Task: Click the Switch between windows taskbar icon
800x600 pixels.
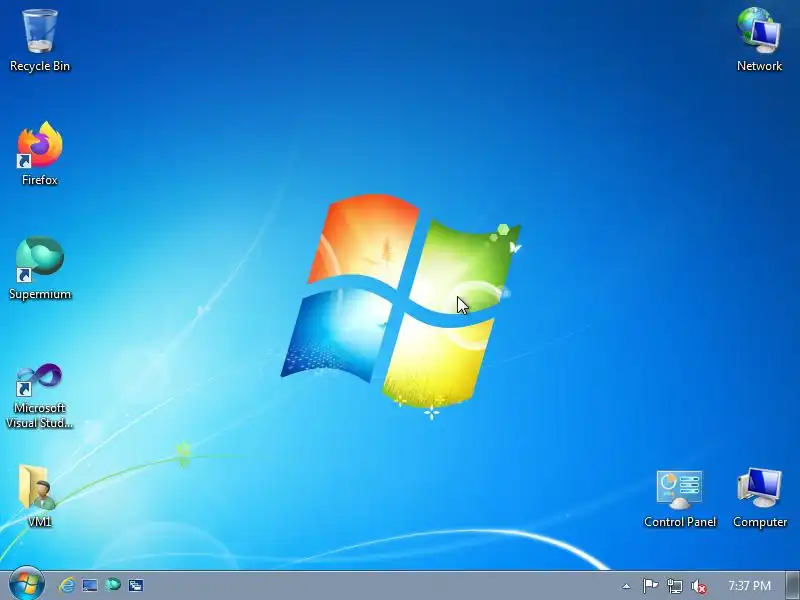Action: (x=136, y=585)
